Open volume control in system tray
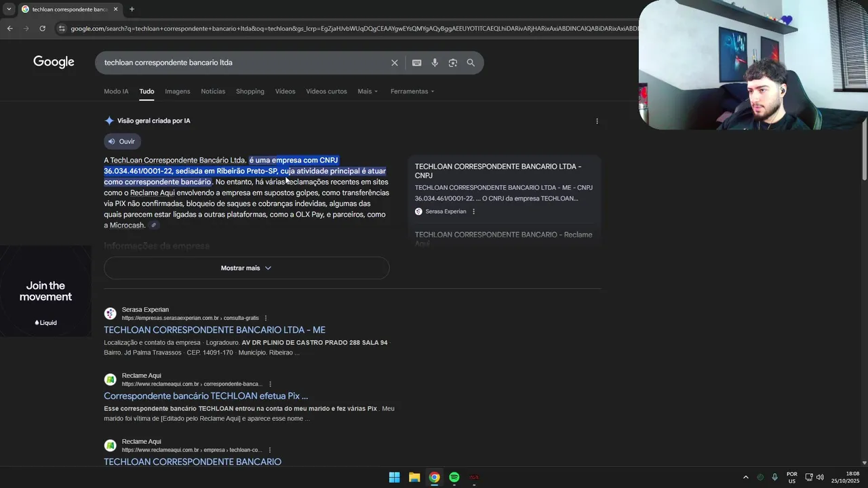This screenshot has width=868, height=488. [x=820, y=477]
